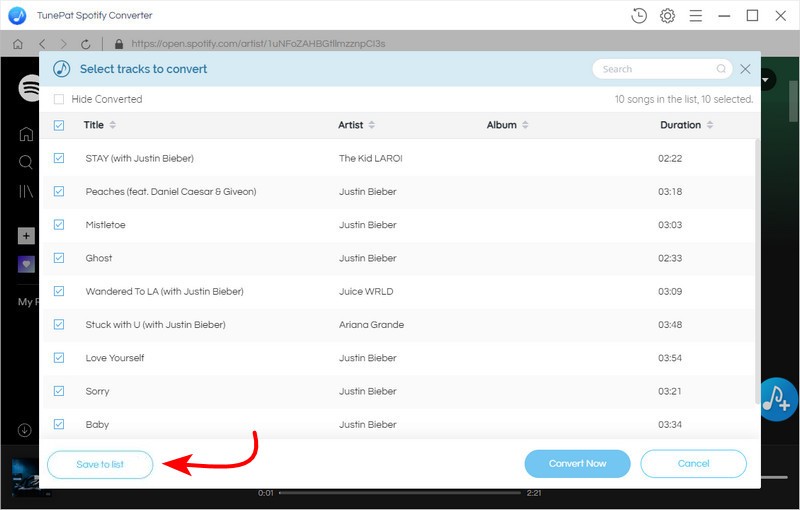Uncheck the Love Yourself checkbox

(59, 358)
